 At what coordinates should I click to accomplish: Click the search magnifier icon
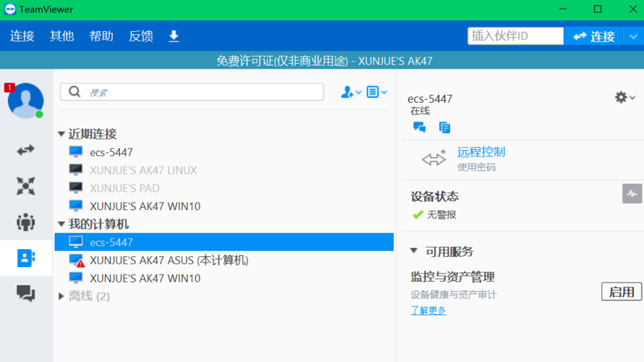click(75, 92)
